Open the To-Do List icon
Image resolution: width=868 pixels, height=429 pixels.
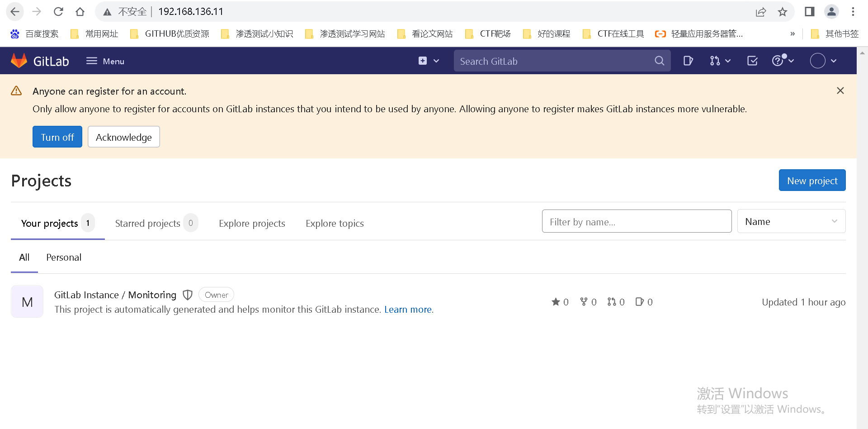[x=752, y=61]
